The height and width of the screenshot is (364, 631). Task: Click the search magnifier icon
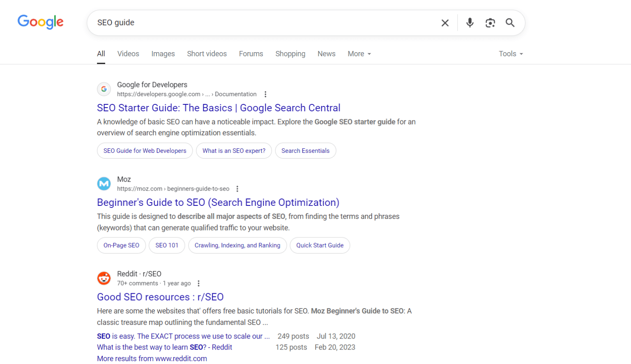tap(510, 23)
